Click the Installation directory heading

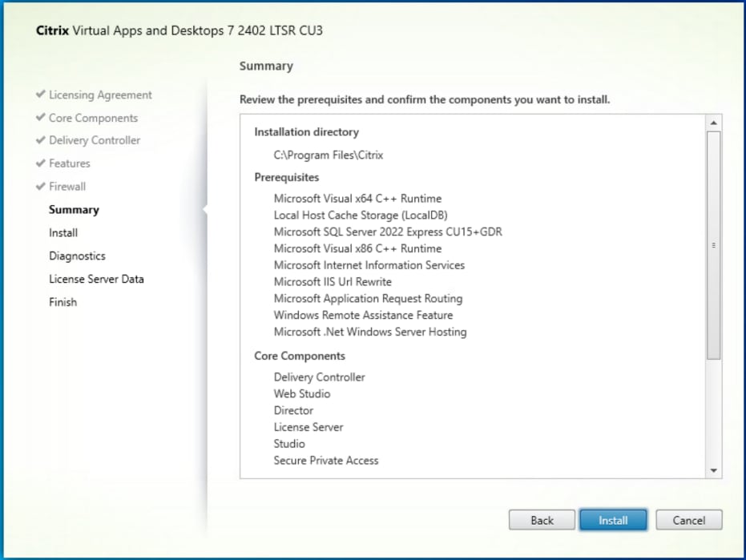click(306, 132)
